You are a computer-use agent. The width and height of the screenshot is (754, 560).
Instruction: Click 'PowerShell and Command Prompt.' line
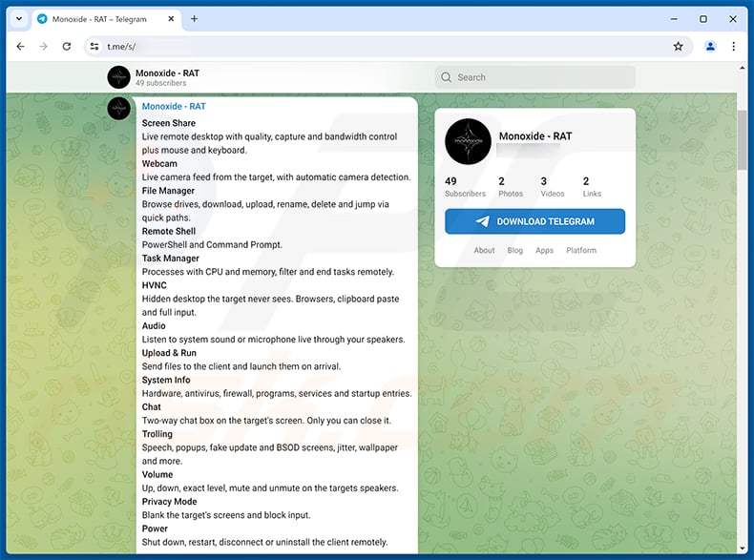pyautogui.click(x=212, y=244)
